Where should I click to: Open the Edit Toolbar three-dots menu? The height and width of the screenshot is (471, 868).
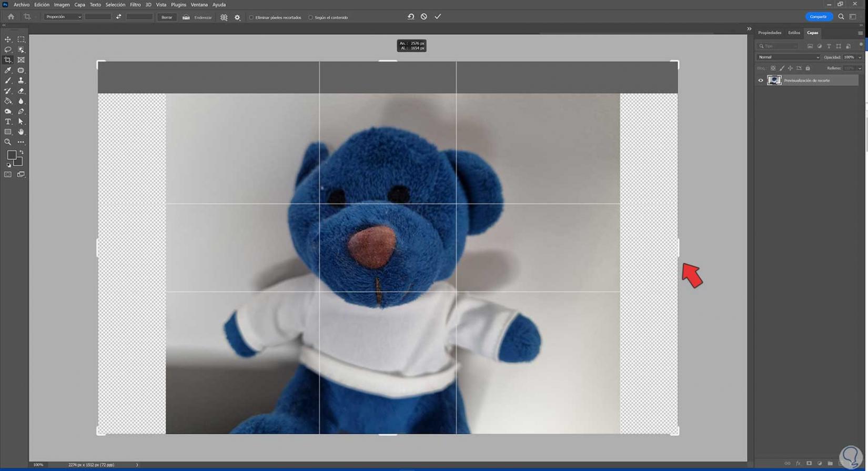[21, 142]
